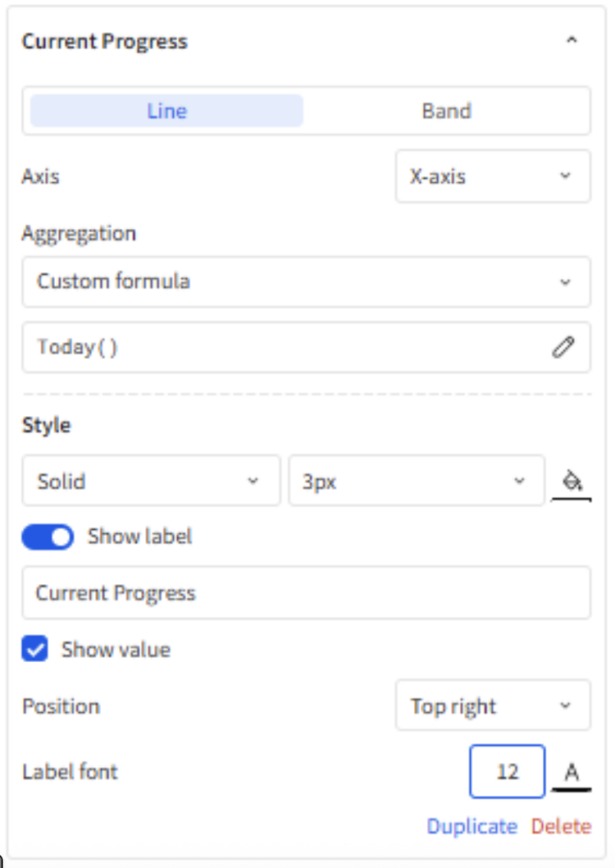This screenshot has width=615, height=868.
Task: Click the Current Progress label text field
Action: pos(306,593)
